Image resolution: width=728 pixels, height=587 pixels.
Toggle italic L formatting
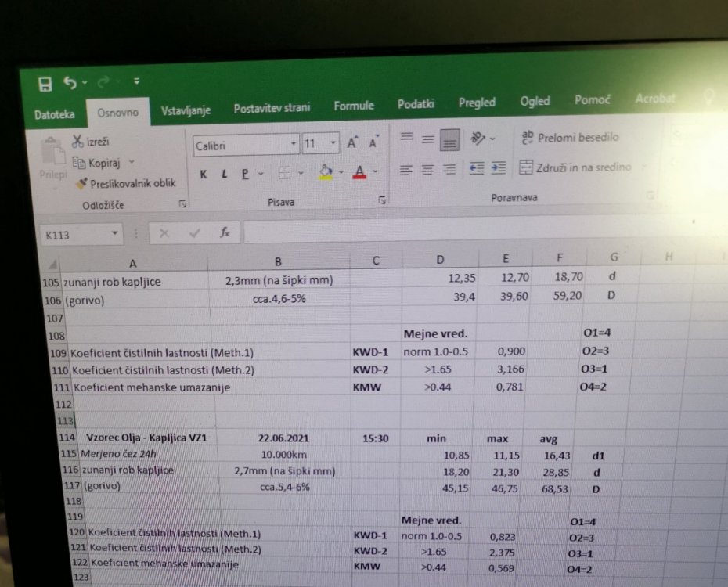[x=224, y=175]
